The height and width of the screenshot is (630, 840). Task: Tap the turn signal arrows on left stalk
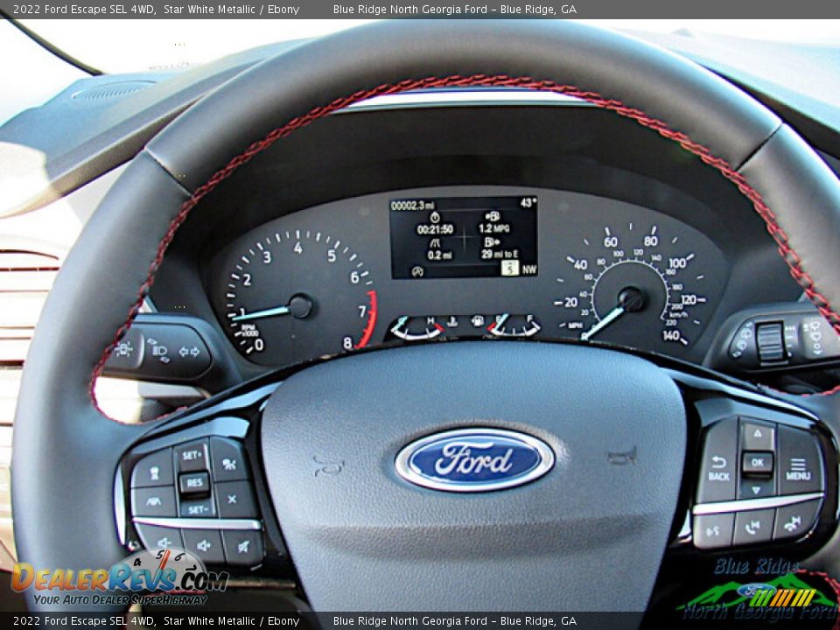(x=189, y=352)
